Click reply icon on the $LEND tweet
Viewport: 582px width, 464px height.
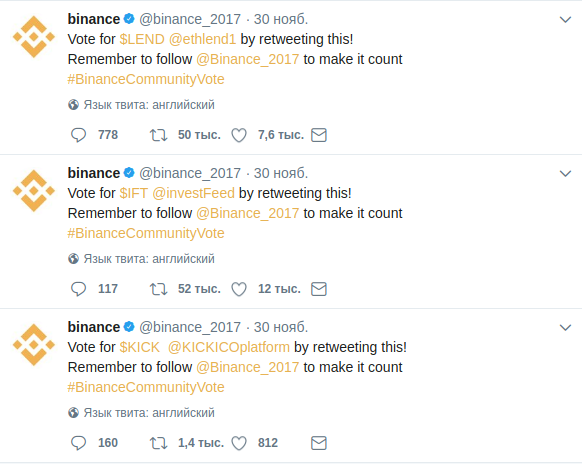(78, 135)
